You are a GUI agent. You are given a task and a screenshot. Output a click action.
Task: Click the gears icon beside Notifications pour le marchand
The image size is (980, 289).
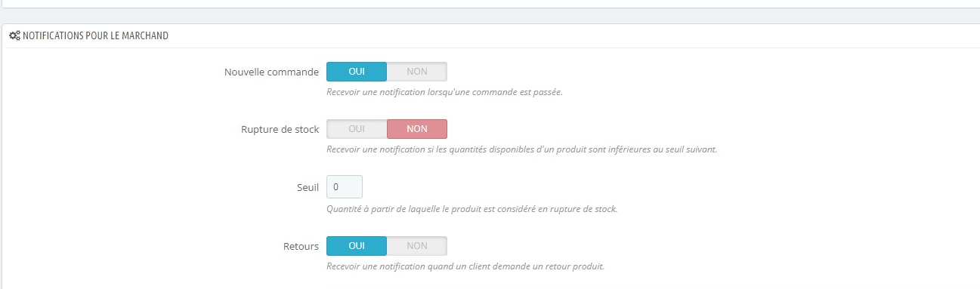click(14, 35)
